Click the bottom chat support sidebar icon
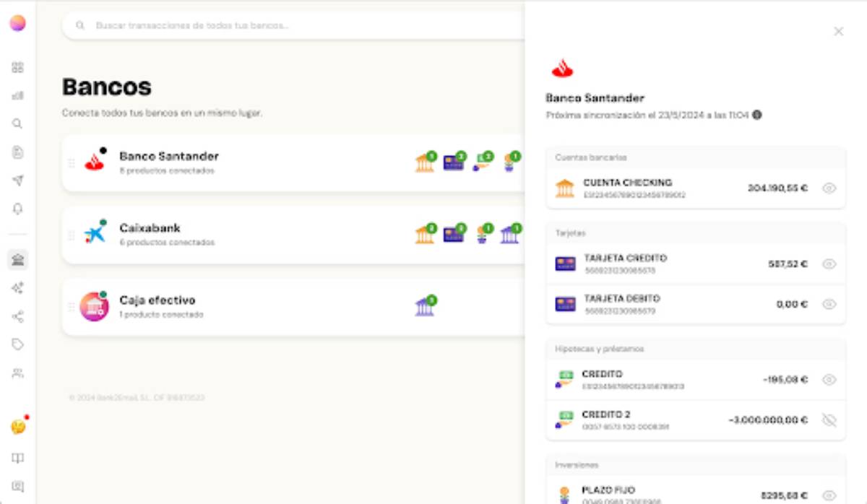The width and height of the screenshot is (867, 504). pyautogui.click(x=18, y=486)
